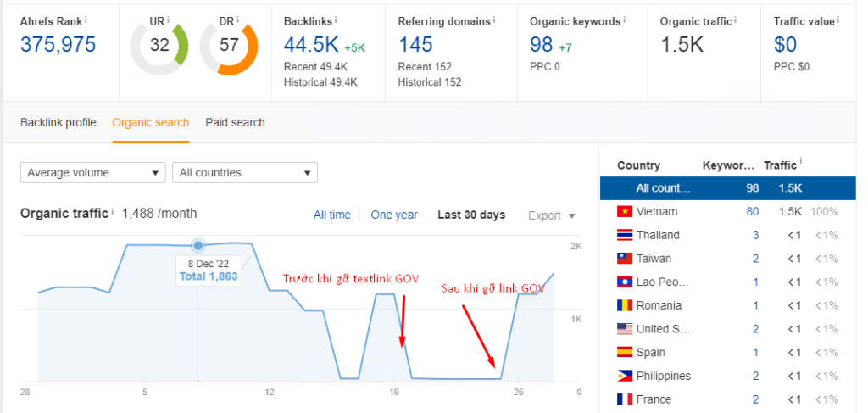
Task: Show All time traffic range
Action: click(x=332, y=215)
